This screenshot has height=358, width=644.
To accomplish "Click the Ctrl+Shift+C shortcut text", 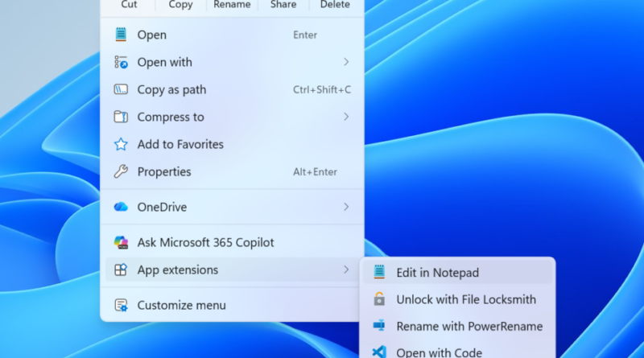I will coord(322,89).
